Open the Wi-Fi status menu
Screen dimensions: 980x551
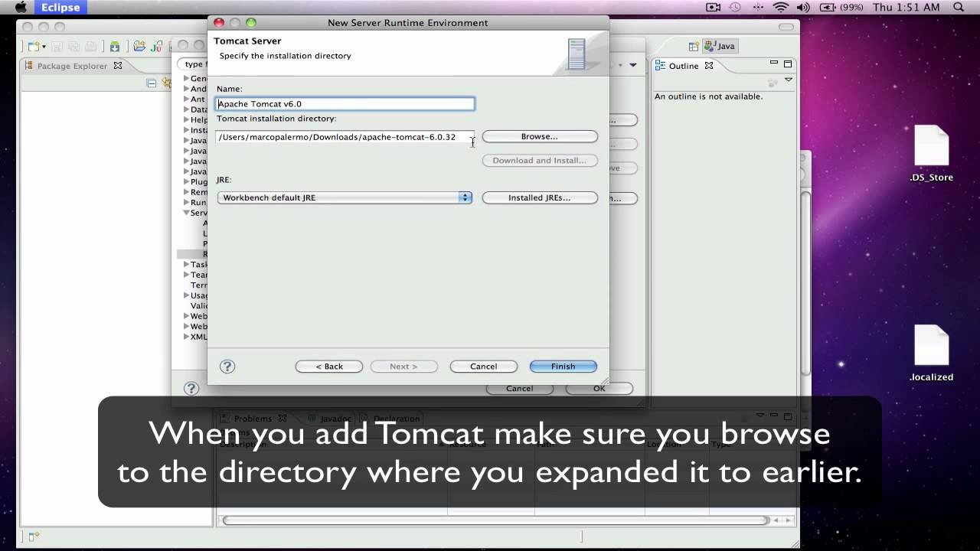780,7
